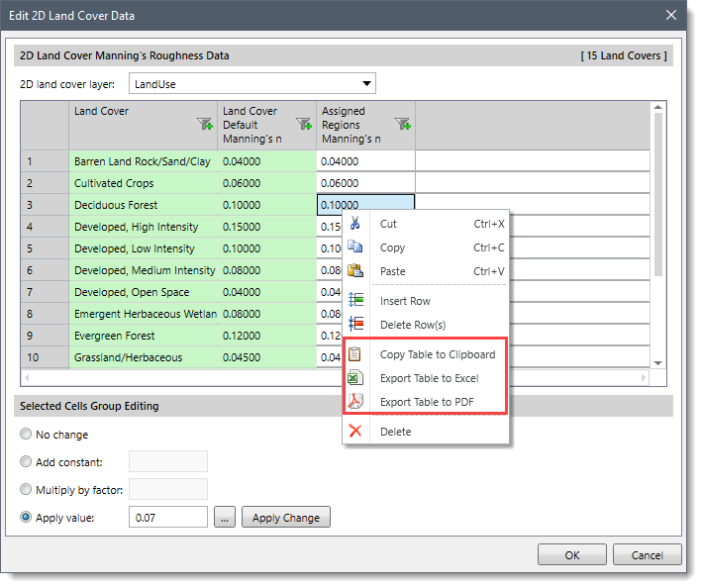
Task: Click the Apply Change button
Action: point(286,518)
